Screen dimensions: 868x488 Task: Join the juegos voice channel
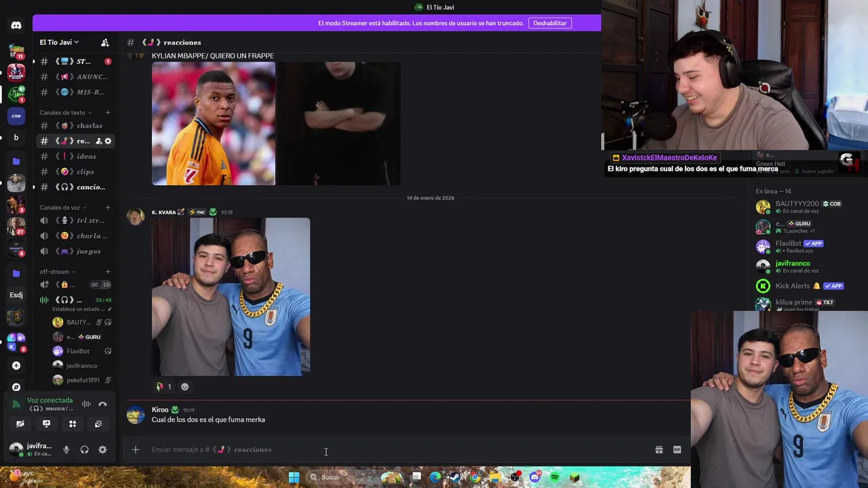(75, 251)
